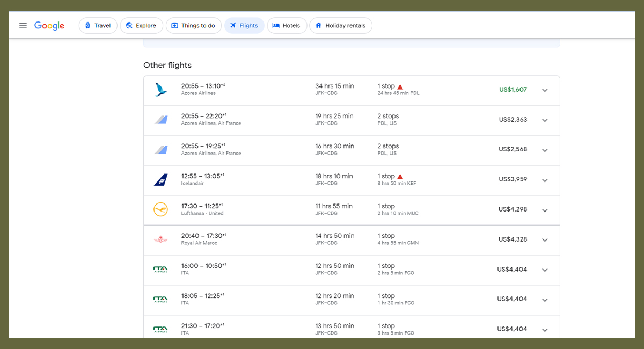Click the 20:55 – 13:10 departure time
The width and height of the screenshot is (644, 349).
tap(203, 86)
